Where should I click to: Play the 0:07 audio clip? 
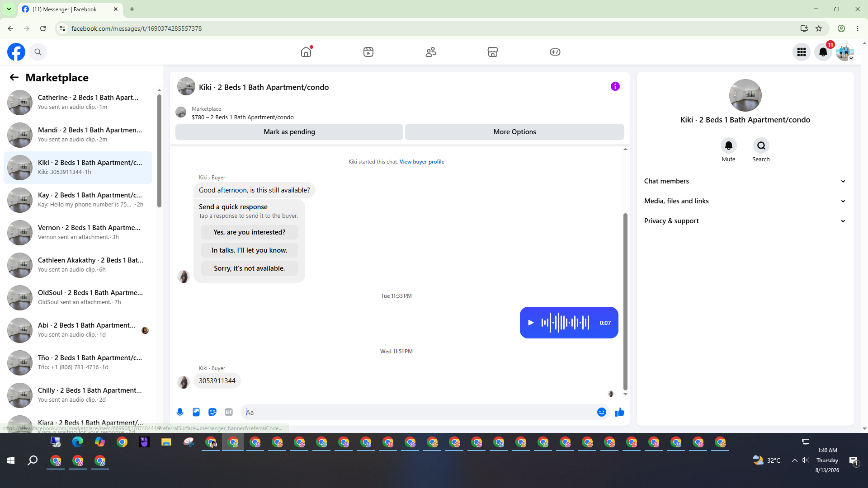531,323
